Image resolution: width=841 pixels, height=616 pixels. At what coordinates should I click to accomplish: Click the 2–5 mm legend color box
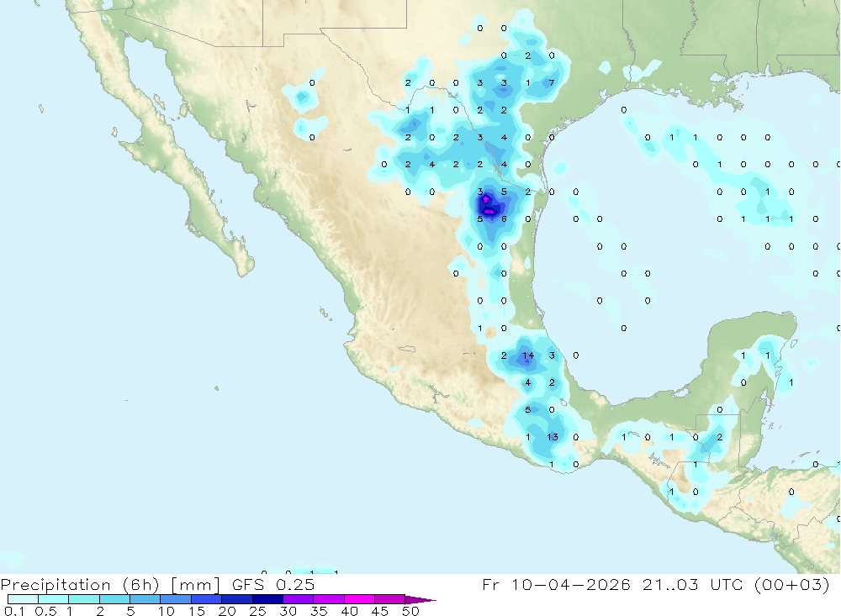point(114,599)
